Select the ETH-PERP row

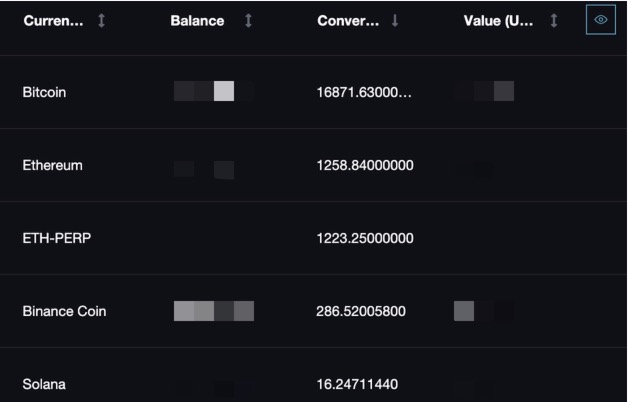point(56,238)
